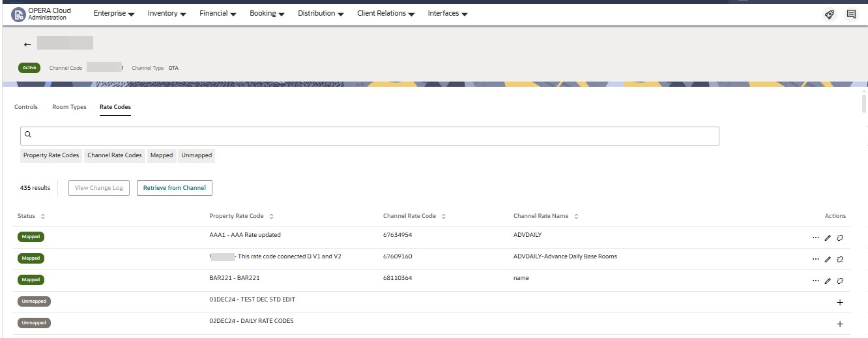Sync the BAR221 rate mapping

coord(840,281)
